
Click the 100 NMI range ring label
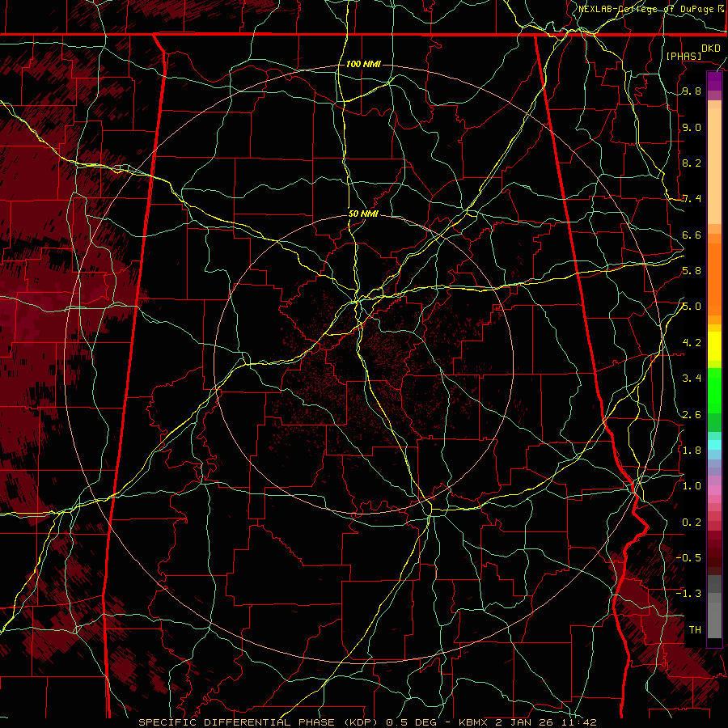(363, 64)
